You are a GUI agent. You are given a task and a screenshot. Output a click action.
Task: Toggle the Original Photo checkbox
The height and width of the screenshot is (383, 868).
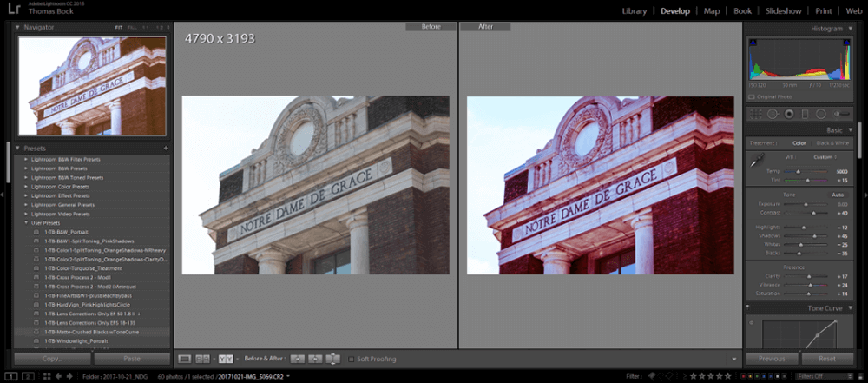tap(752, 96)
